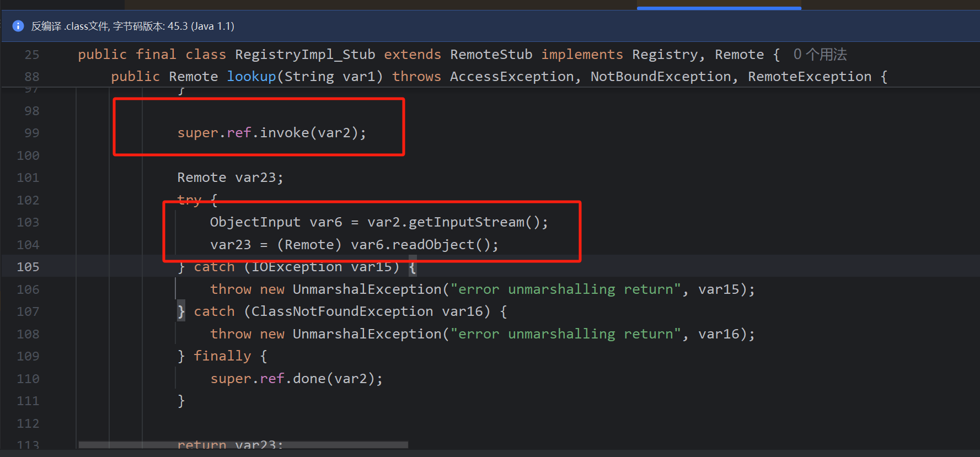Click the horizontal scrollbar at the editor bottom
Screen dimensions: 980x457
click(x=243, y=445)
